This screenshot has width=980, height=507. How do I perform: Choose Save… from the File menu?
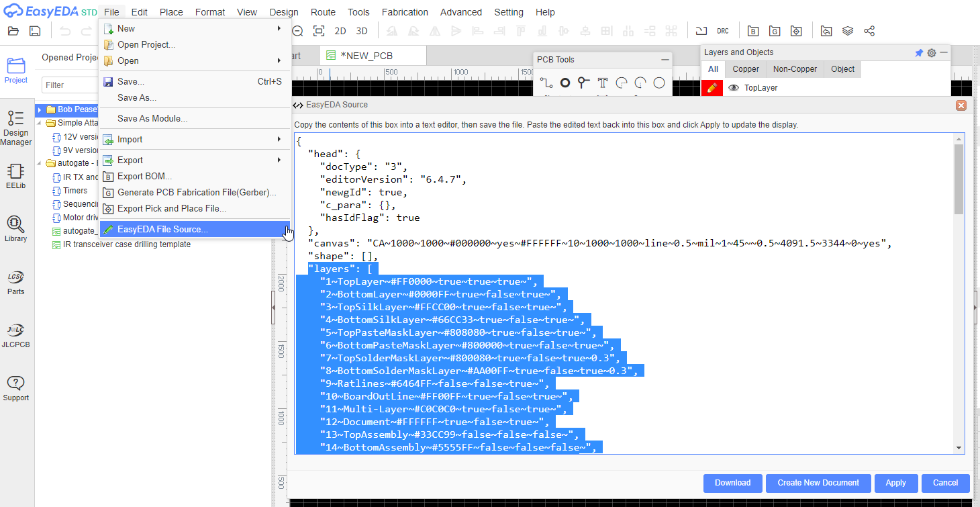pyautogui.click(x=195, y=81)
